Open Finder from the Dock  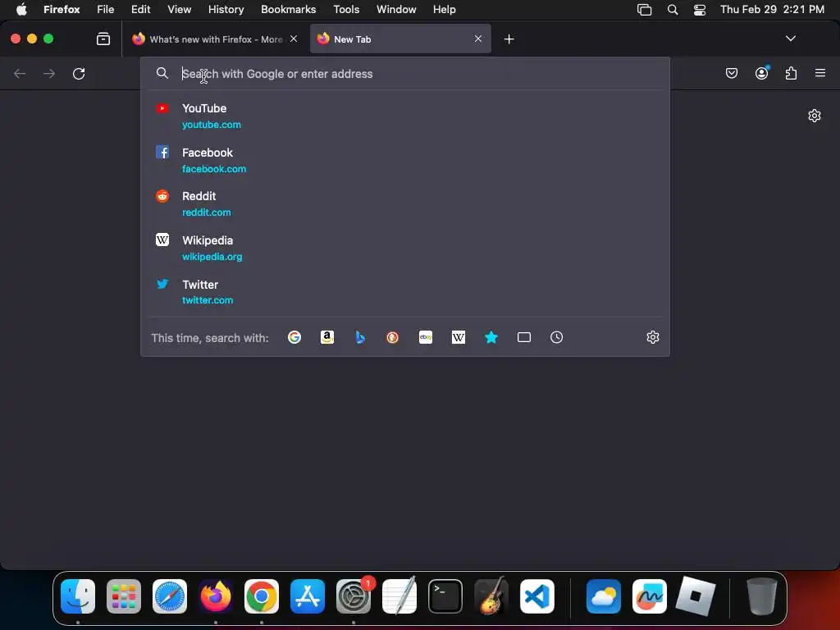click(78, 596)
